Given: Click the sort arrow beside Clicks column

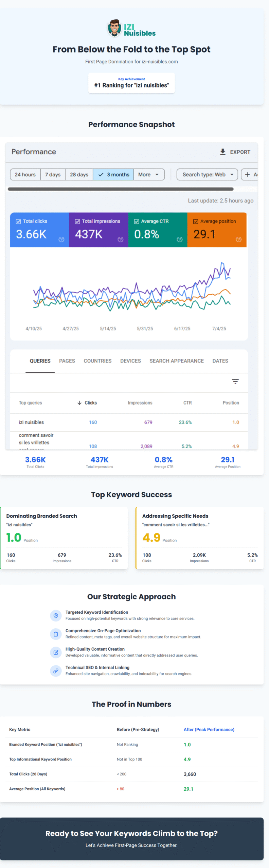Looking at the screenshot, I should (79, 403).
